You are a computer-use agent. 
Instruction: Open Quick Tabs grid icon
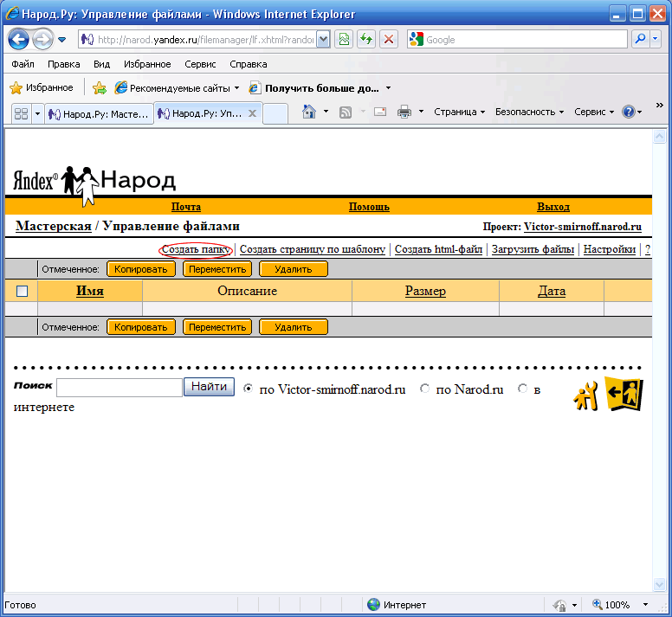click(x=21, y=113)
